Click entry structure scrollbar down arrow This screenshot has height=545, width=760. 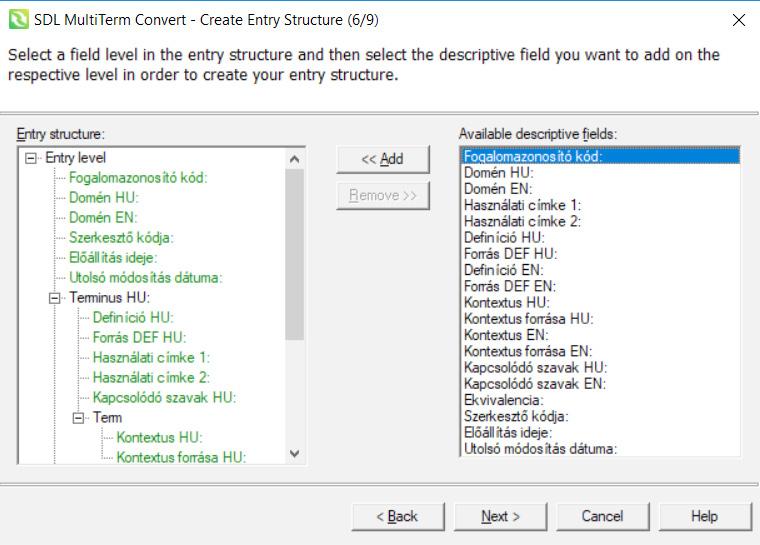pos(294,453)
